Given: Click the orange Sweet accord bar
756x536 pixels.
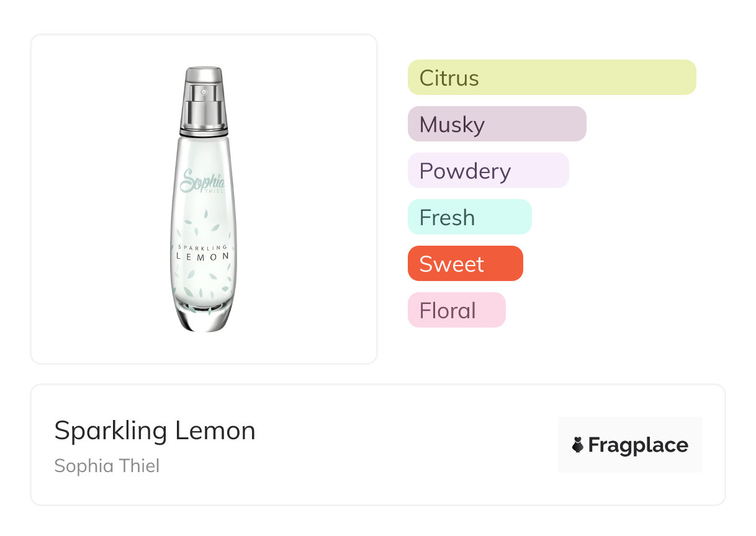Looking at the screenshot, I should (x=465, y=264).
